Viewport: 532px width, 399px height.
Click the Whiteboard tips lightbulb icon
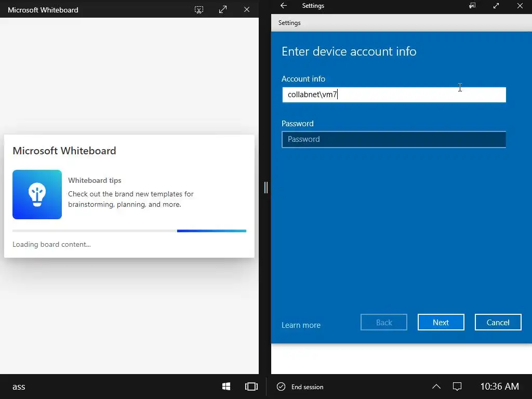pos(37,194)
